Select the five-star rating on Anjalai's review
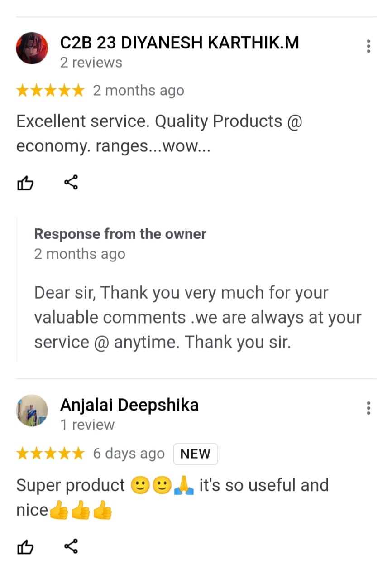Image resolution: width=392 pixels, height=580 pixels. [x=50, y=454]
